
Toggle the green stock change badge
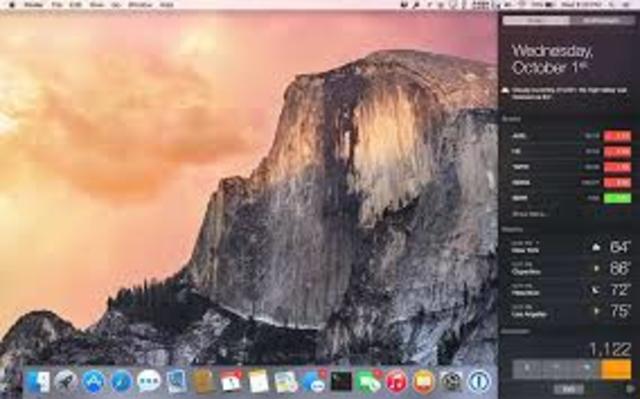618,198
